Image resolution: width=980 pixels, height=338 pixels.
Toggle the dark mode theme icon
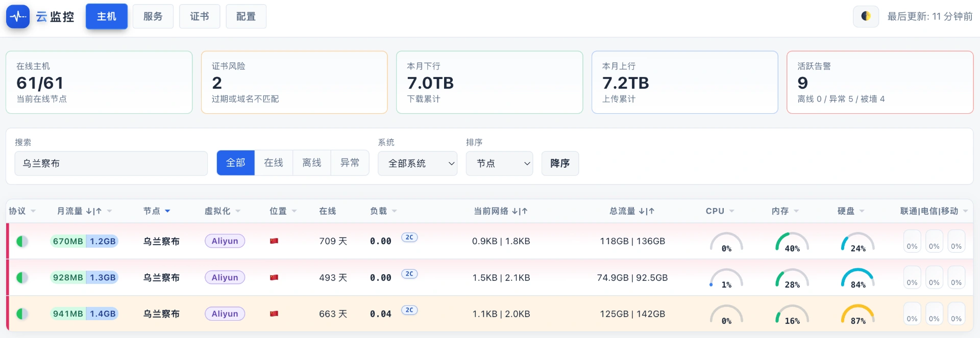[x=866, y=16]
